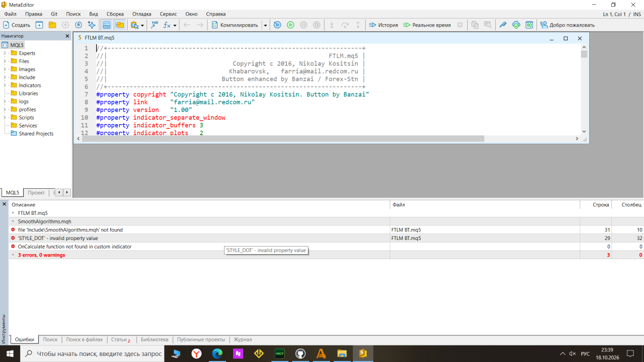Start profiling via История button
Viewport: 644px width, 362px height.
click(x=383, y=25)
